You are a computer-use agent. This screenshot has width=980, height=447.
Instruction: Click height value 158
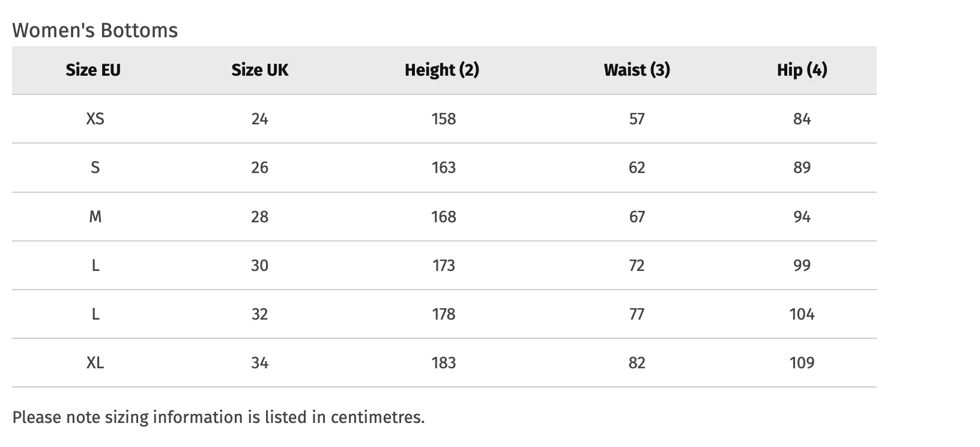click(444, 119)
